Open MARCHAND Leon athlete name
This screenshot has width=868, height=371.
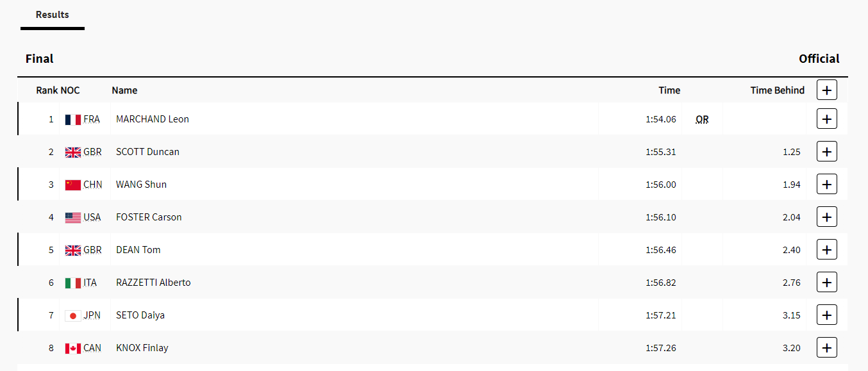[153, 119]
